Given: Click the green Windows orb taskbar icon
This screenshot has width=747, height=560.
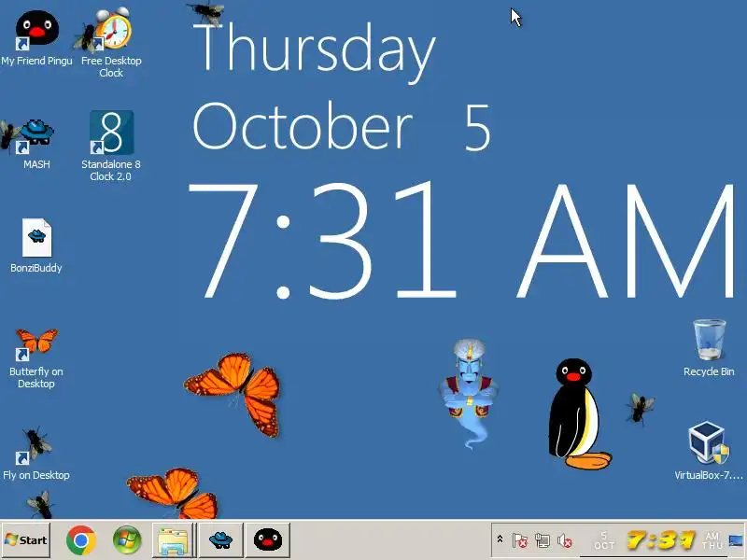Looking at the screenshot, I should click(x=127, y=540).
